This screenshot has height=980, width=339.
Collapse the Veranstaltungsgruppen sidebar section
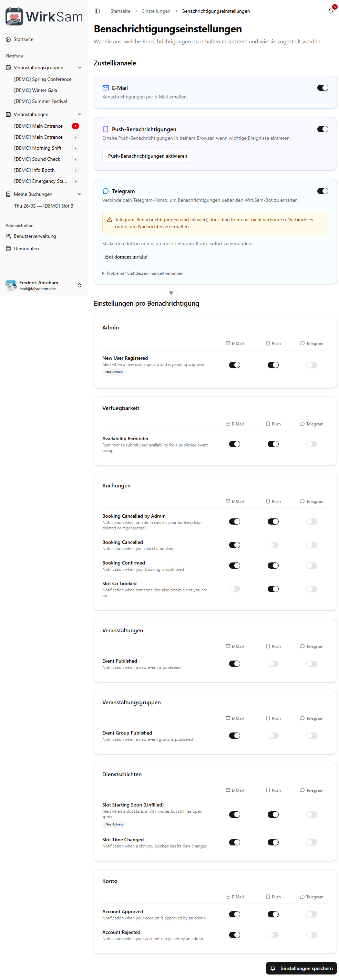(x=80, y=67)
